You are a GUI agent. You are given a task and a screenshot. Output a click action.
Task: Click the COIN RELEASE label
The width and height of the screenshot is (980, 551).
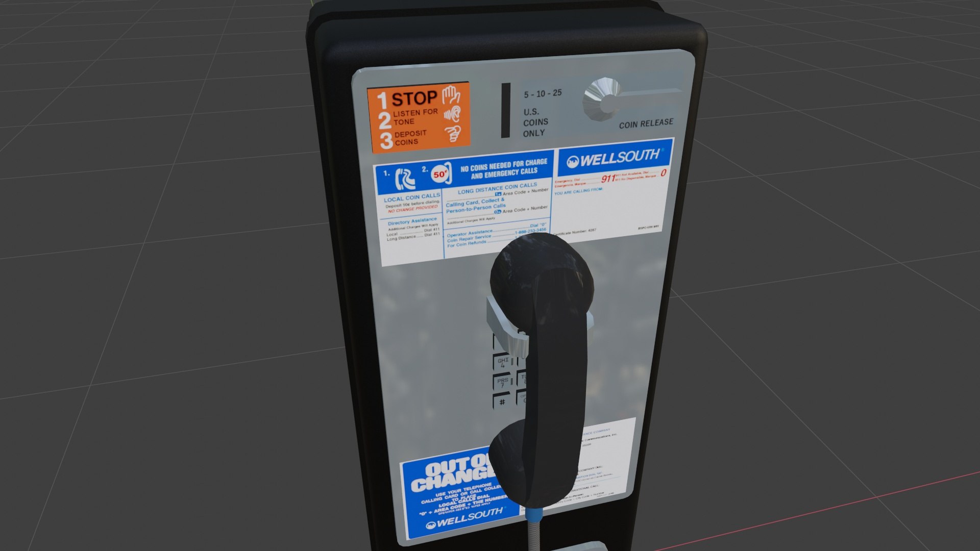646,123
